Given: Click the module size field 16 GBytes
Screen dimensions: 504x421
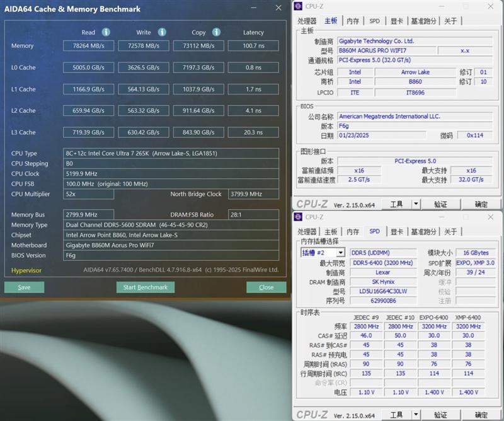Looking at the screenshot, I should (476, 253).
